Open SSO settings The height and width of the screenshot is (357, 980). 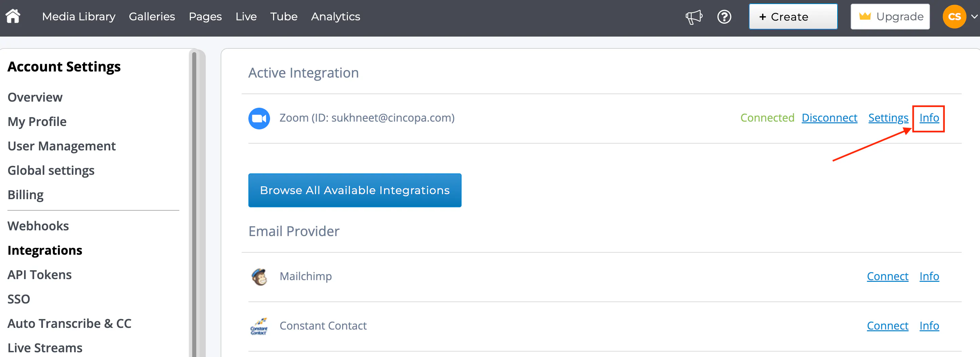coord(19,299)
